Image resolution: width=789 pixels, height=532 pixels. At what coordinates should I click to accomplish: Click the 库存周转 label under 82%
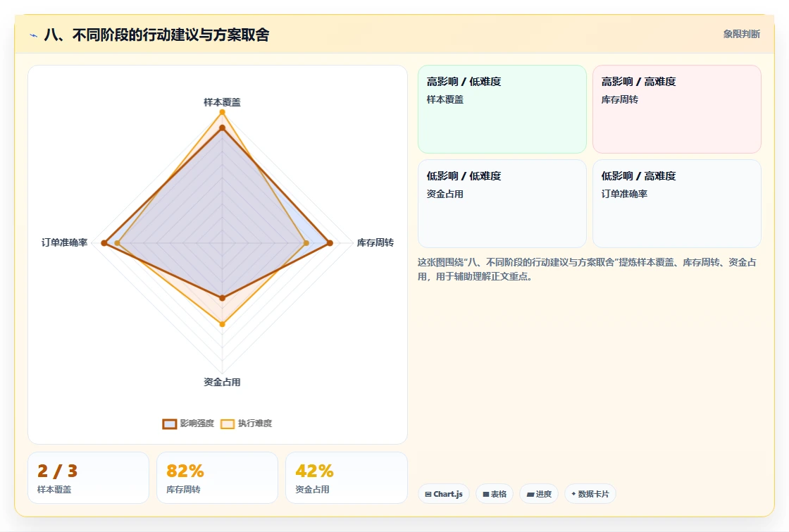coord(183,489)
